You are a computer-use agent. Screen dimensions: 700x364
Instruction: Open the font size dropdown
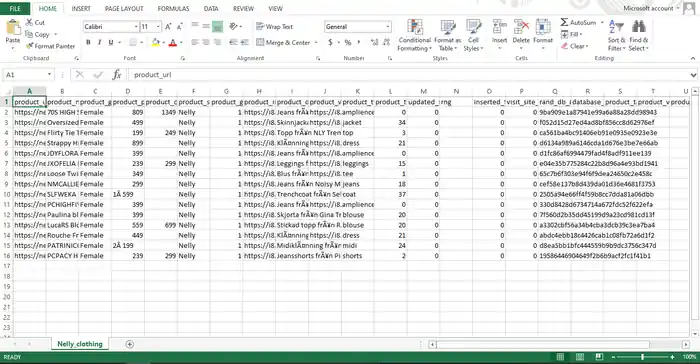click(158, 27)
